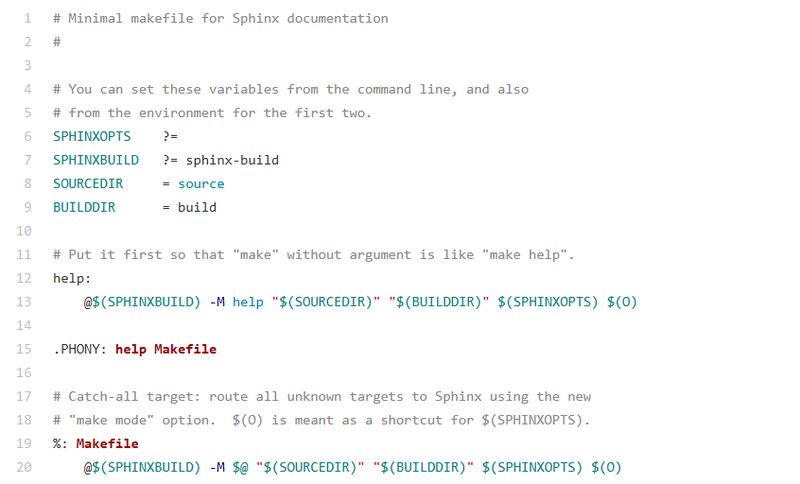Click the '$@' automatic variable

(240, 467)
